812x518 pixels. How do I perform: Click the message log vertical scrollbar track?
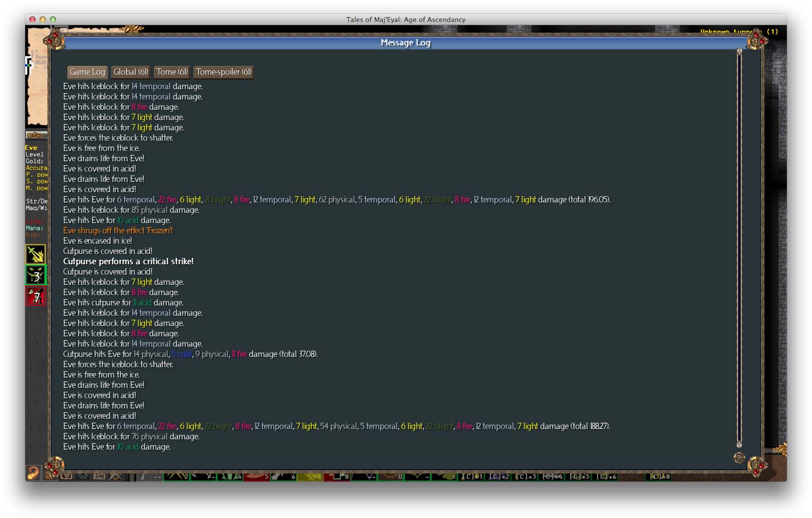point(739,247)
